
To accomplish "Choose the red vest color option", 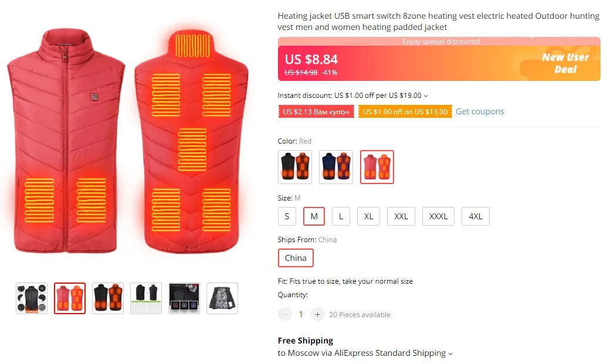I will tap(377, 166).
